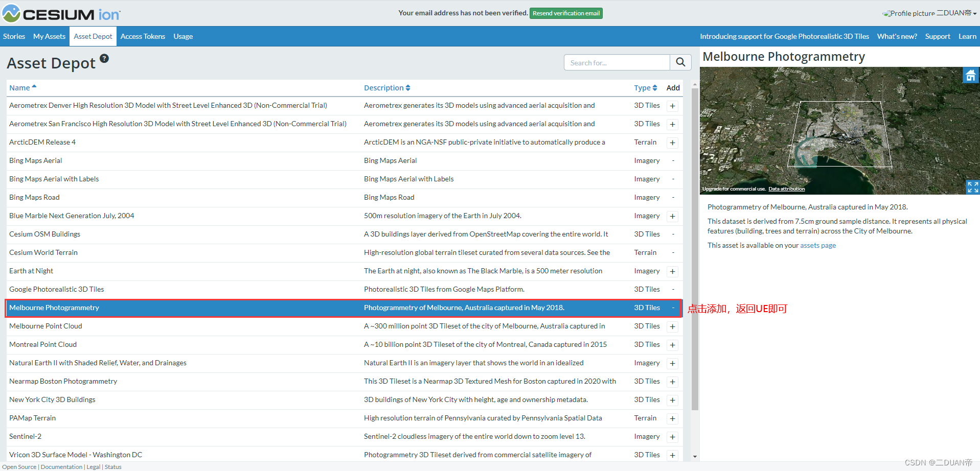The width and height of the screenshot is (980, 471).
Task: Sort the table by Description column
Action: (387, 88)
